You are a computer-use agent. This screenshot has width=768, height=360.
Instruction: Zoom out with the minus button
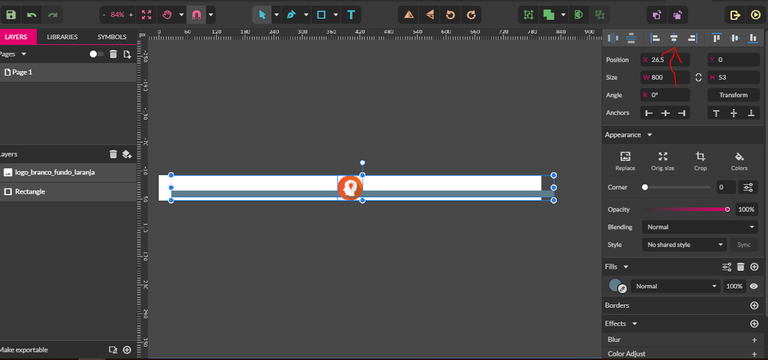104,15
